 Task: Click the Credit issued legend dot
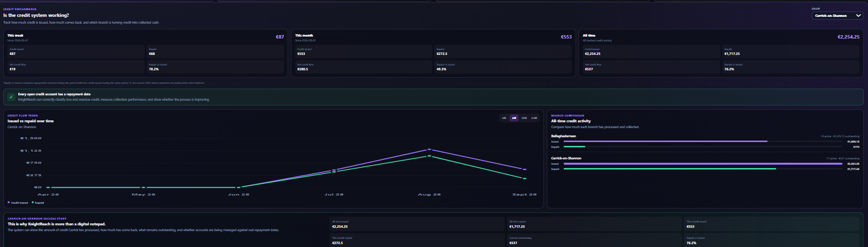click(x=9, y=202)
